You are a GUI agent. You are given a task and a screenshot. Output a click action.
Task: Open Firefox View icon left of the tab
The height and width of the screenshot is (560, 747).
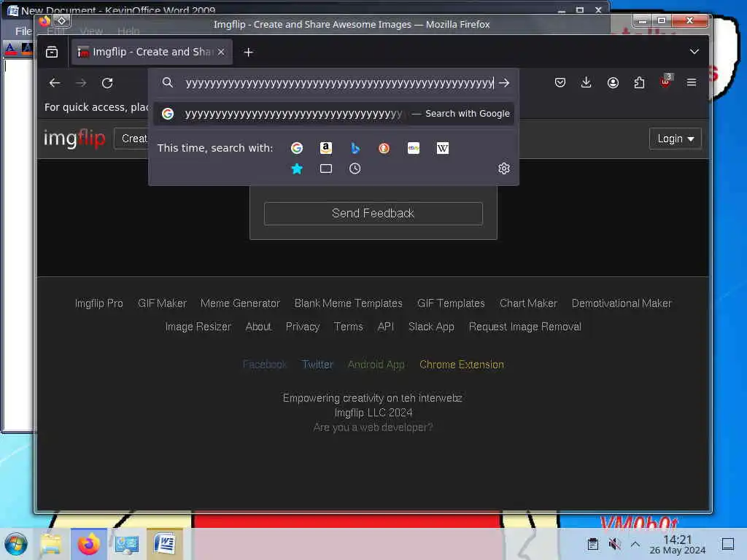point(52,52)
